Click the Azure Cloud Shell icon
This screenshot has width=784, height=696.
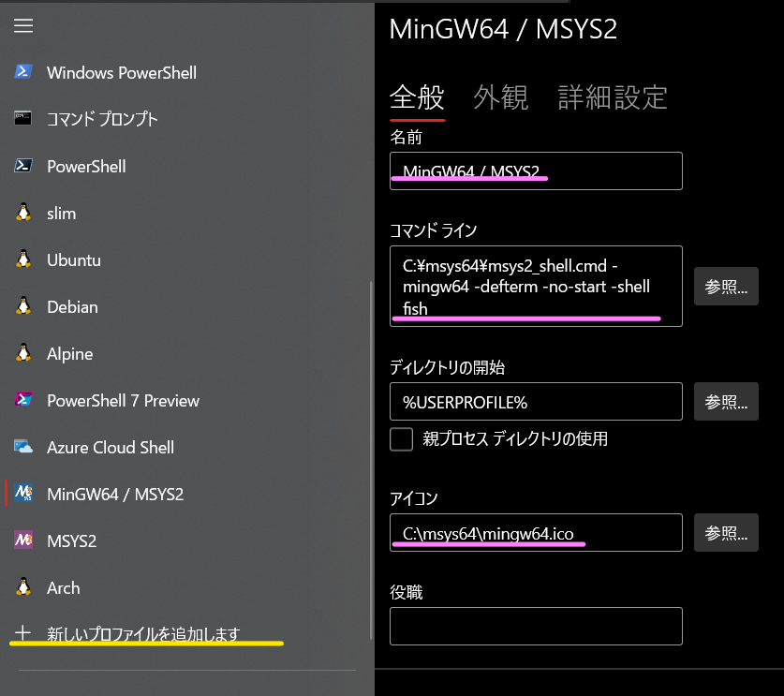pyautogui.click(x=23, y=447)
